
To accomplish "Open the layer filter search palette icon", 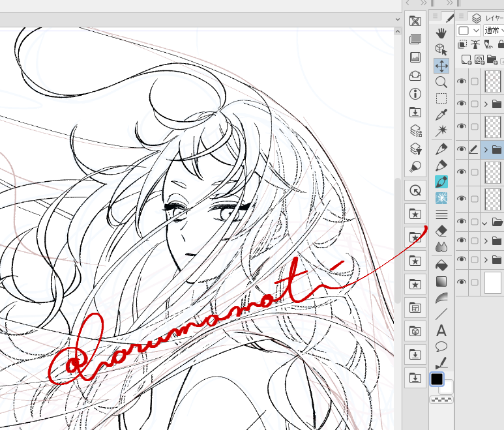I will (x=415, y=149).
